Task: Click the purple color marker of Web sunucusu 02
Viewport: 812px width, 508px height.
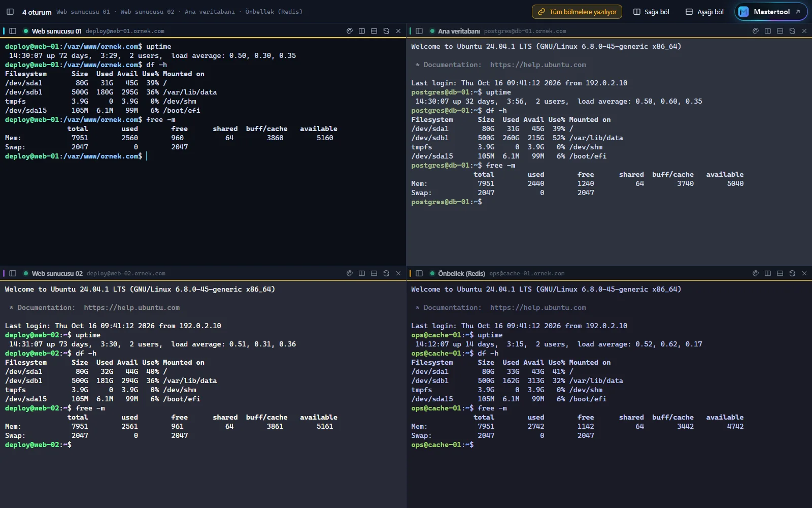Action: click(4, 273)
